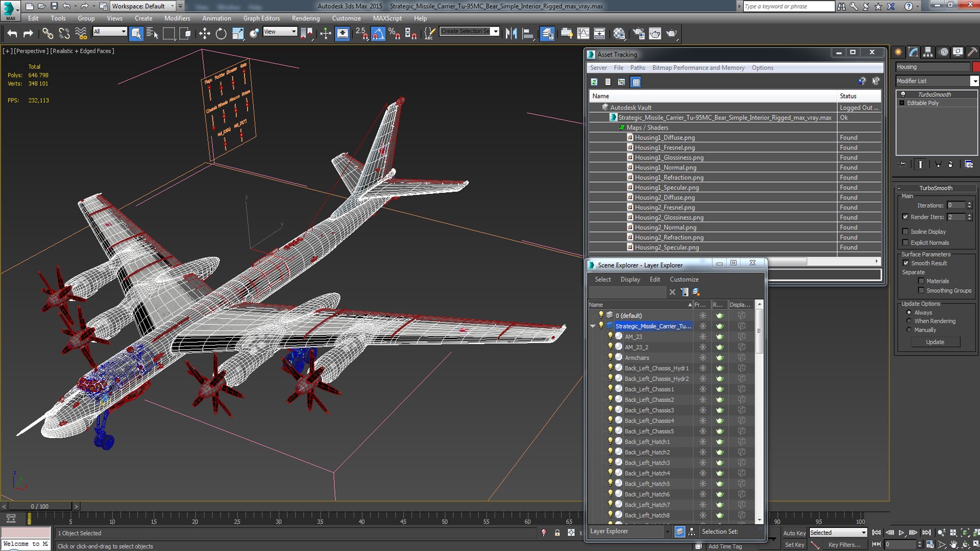The height and width of the screenshot is (551, 980).
Task: Open the Layer Explorer type dropdown
Action: (667, 532)
